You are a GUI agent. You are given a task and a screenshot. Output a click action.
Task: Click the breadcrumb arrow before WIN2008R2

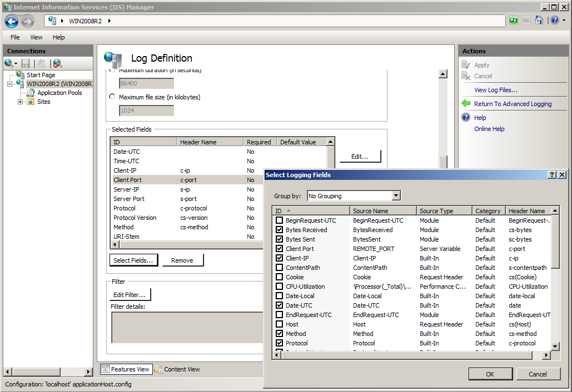click(62, 21)
